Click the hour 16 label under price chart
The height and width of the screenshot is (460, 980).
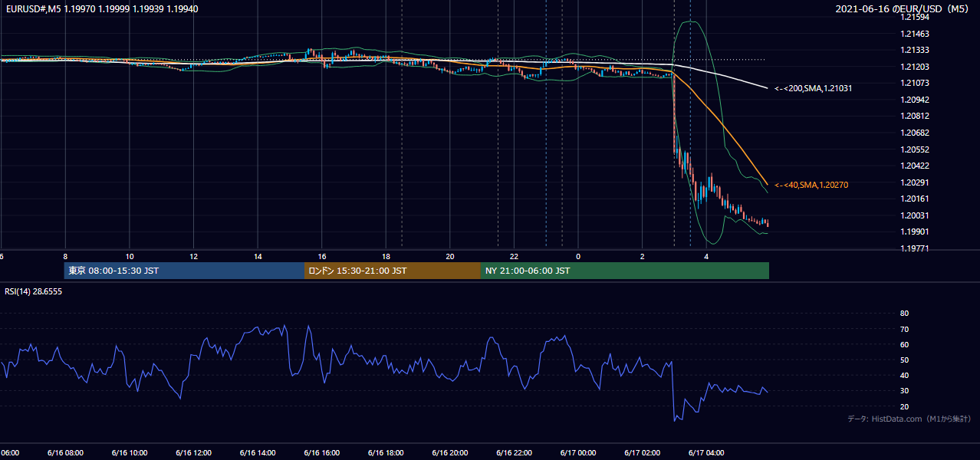pos(322,257)
